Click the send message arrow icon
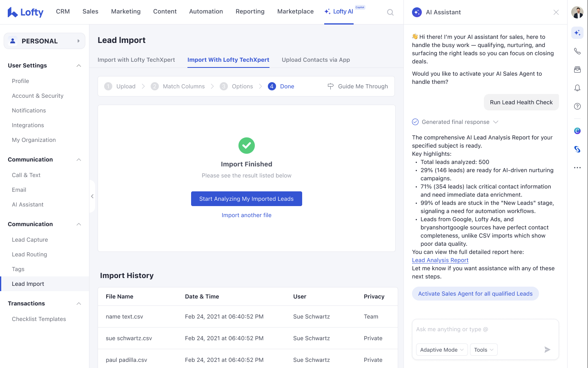Screen dimensions: 588x368 click(547, 350)
